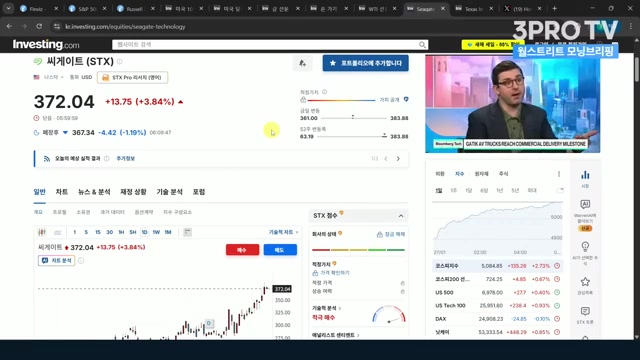The image size is (640, 360).
Task: Select the 5 minute chart interval
Action: (x=86, y=232)
